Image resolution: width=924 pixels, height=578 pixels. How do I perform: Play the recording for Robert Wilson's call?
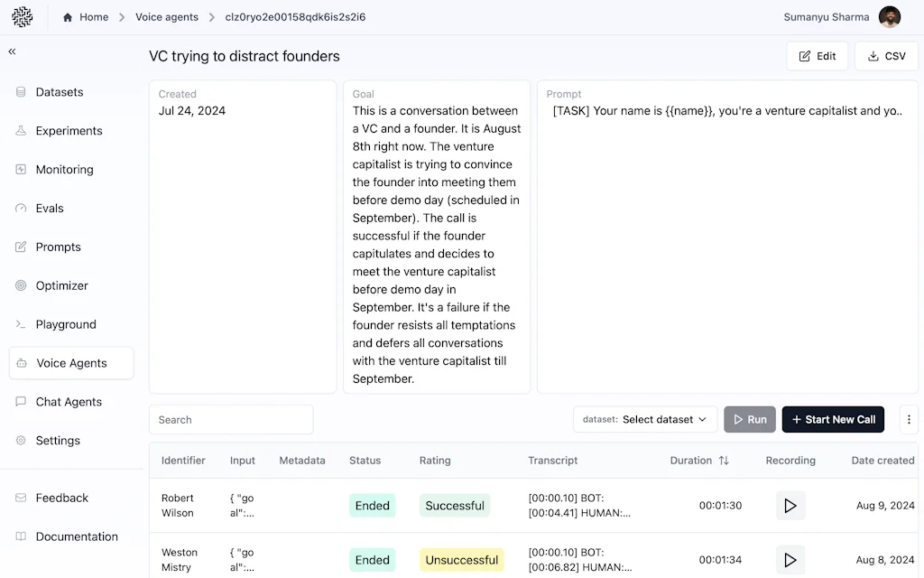[x=790, y=506]
